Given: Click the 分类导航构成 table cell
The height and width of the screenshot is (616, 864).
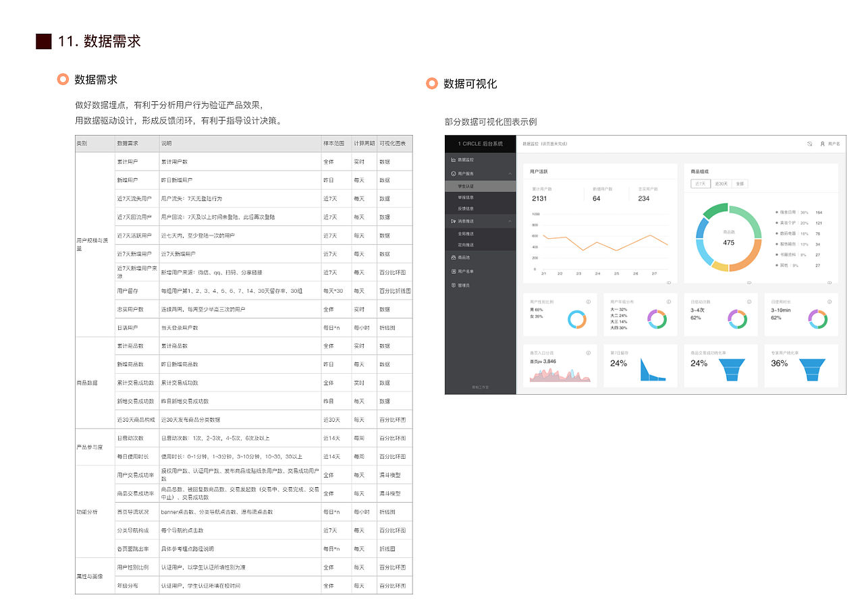Looking at the screenshot, I should pyautogui.click(x=136, y=531).
